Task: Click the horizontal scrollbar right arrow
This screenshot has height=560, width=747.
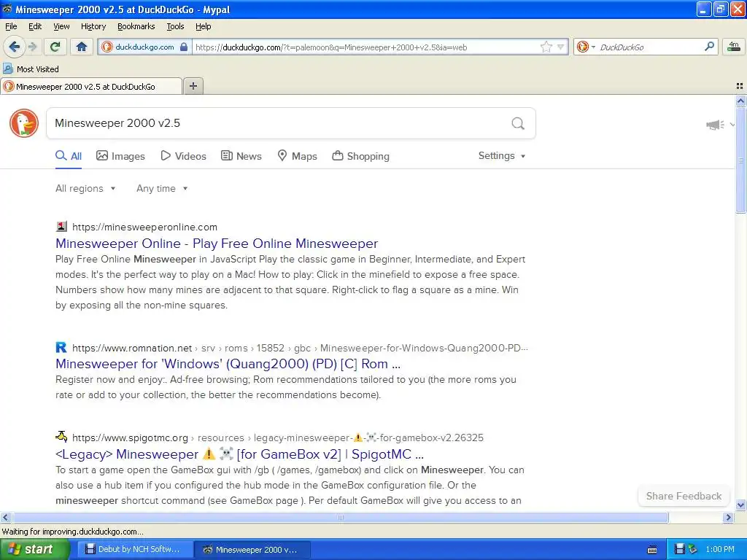Action: pyautogui.click(x=729, y=517)
